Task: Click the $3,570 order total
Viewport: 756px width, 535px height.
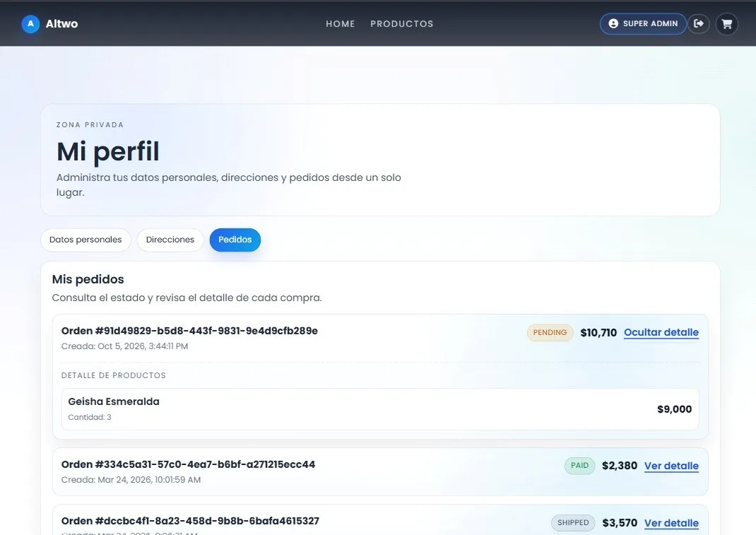Action: tap(619, 523)
